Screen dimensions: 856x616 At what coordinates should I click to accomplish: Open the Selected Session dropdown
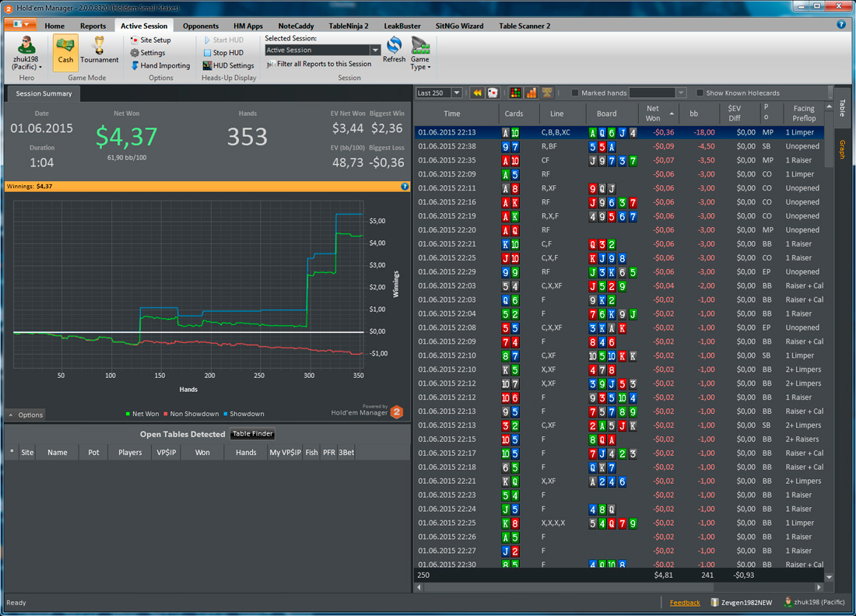[375, 51]
